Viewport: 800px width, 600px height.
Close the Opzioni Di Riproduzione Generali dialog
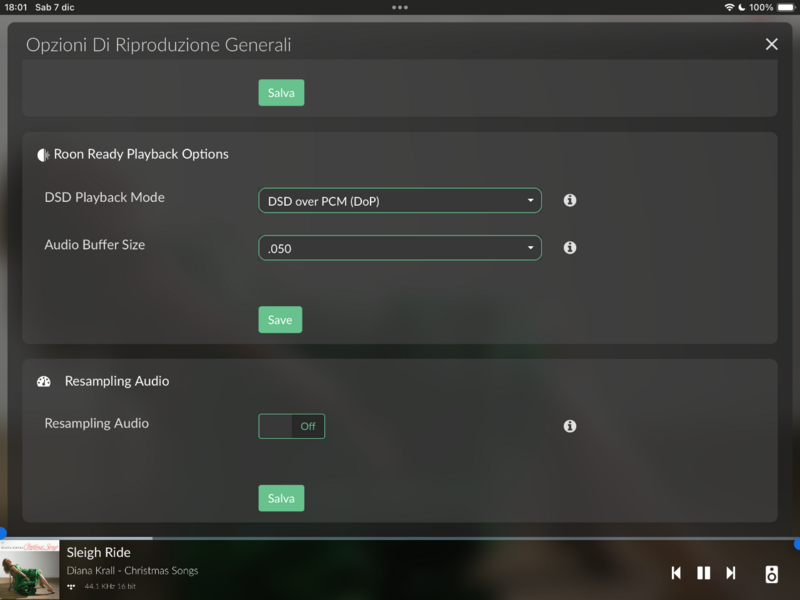(771, 44)
